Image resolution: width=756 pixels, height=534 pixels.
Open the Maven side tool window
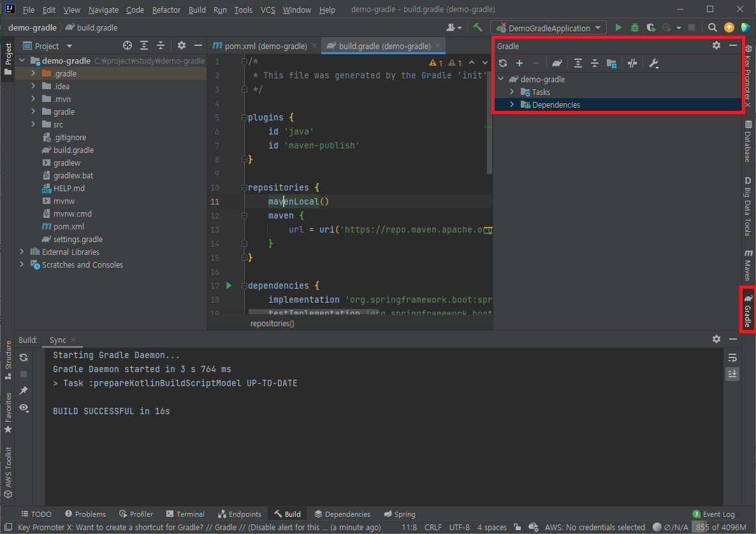[x=748, y=264]
